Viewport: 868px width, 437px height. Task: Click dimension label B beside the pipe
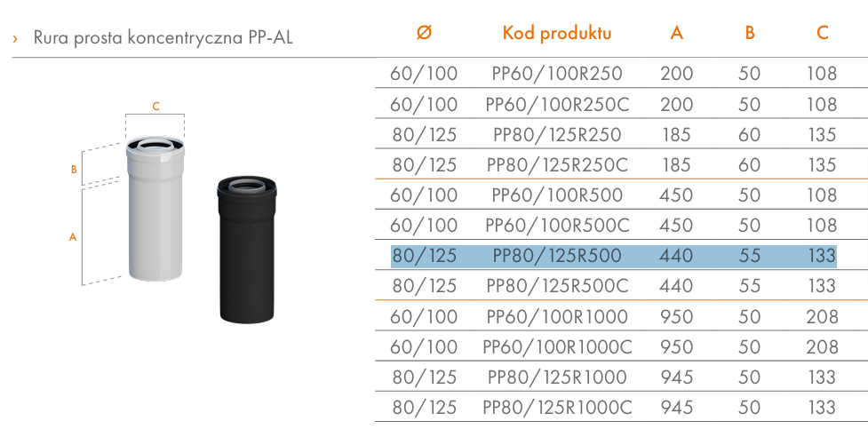(74, 170)
